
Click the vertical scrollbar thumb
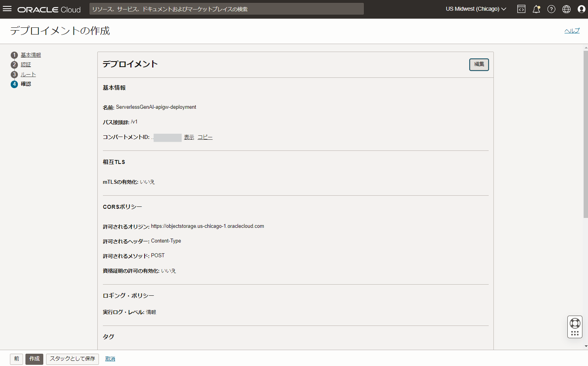[x=586, y=134]
